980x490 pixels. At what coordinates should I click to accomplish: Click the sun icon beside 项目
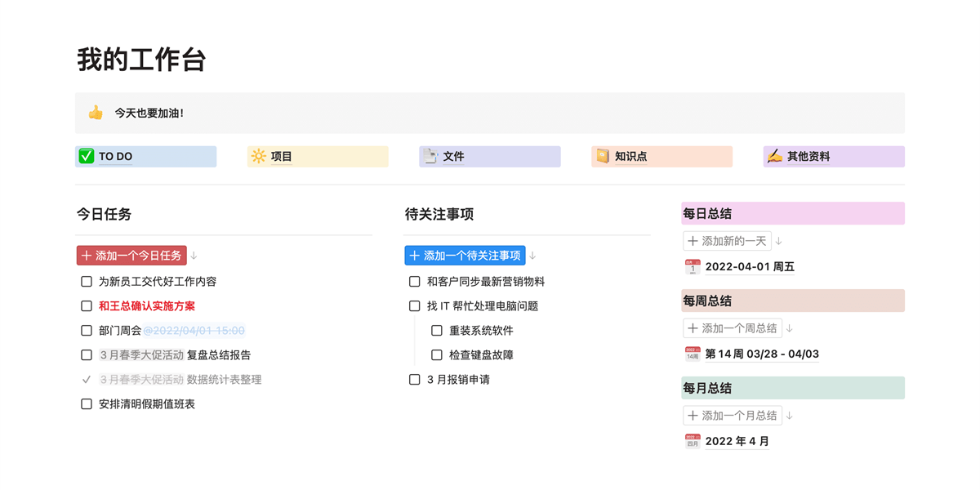click(x=258, y=156)
